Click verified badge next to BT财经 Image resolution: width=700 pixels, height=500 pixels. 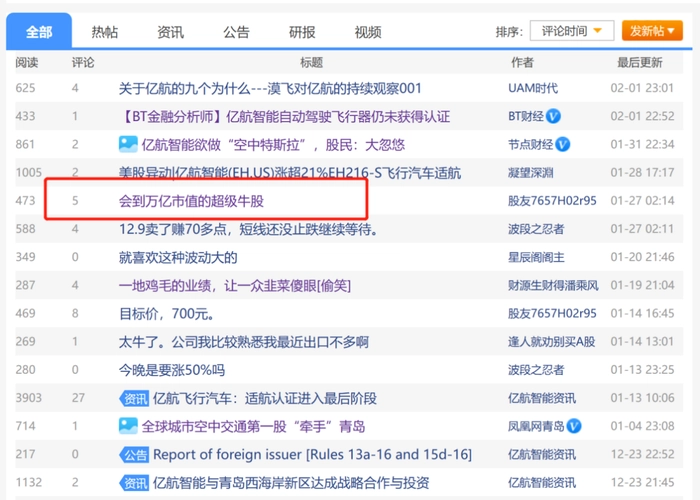click(553, 116)
